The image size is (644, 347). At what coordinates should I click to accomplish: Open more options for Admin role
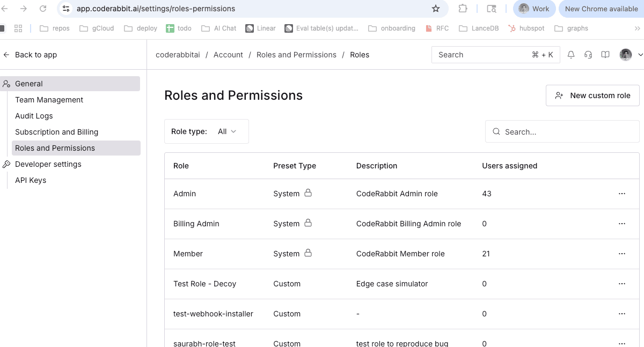click(x=622, y=194)
